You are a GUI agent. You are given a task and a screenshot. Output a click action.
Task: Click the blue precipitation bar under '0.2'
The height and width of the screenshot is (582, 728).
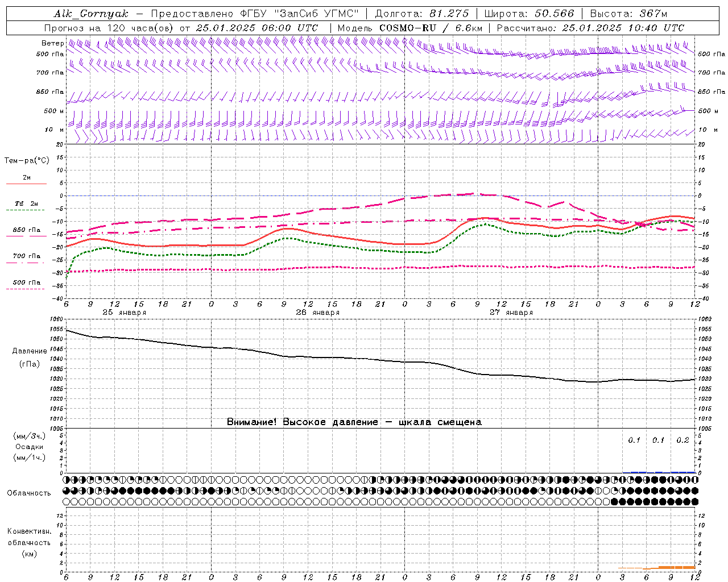(x=683, y=472)
